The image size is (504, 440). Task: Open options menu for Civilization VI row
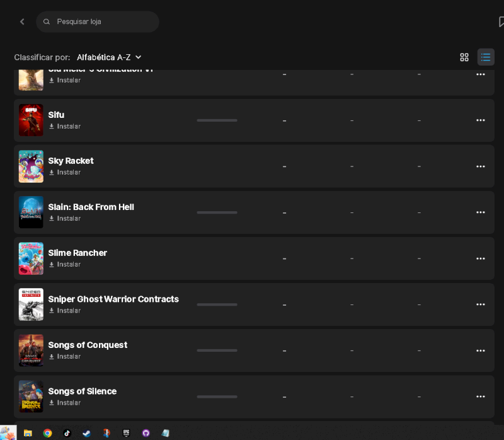(481, 74)
